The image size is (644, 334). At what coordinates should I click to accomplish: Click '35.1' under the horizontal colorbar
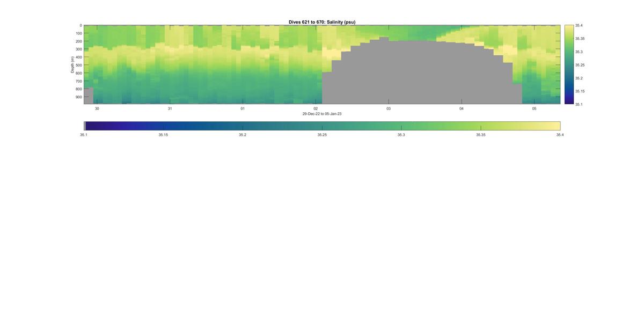[84, 135]
